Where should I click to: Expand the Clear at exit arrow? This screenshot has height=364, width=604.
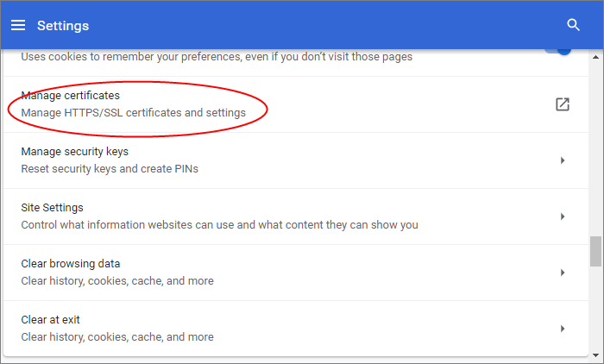pos(563,329)
